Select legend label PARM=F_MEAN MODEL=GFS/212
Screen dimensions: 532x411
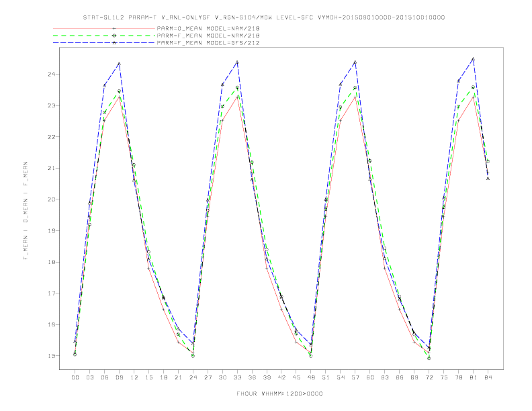[x=208, y=43]
